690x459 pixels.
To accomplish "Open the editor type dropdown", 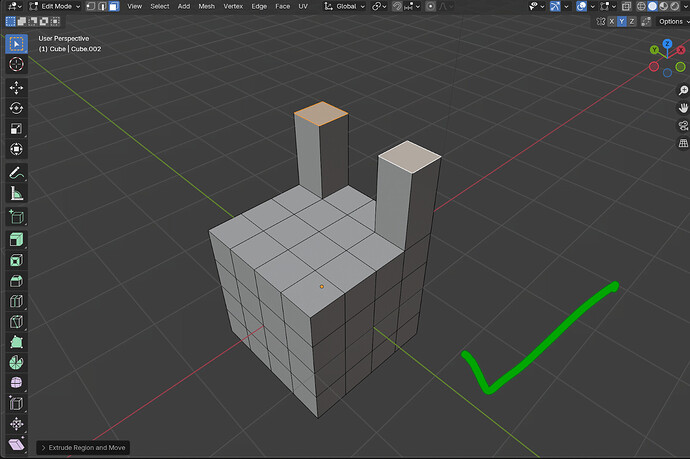I will point(15,6).
